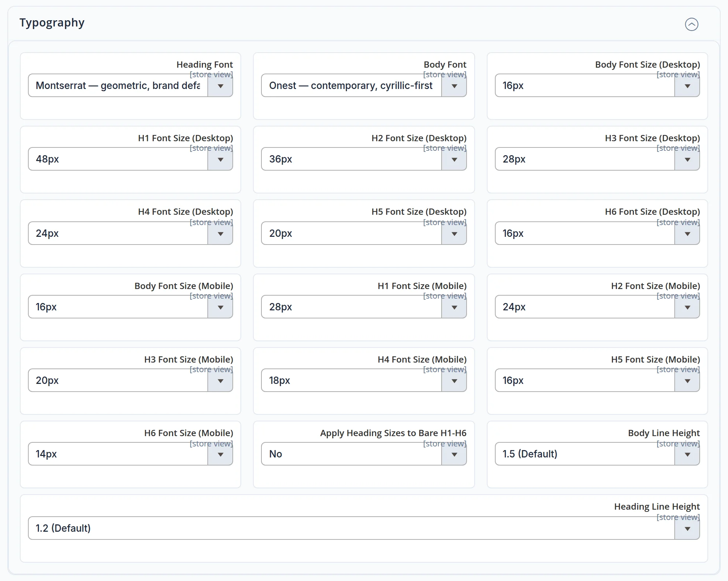Open the H3 Font Size (Desktop) dropdown
The height and width of the screenshot is (581, 728).
point(597,159)
